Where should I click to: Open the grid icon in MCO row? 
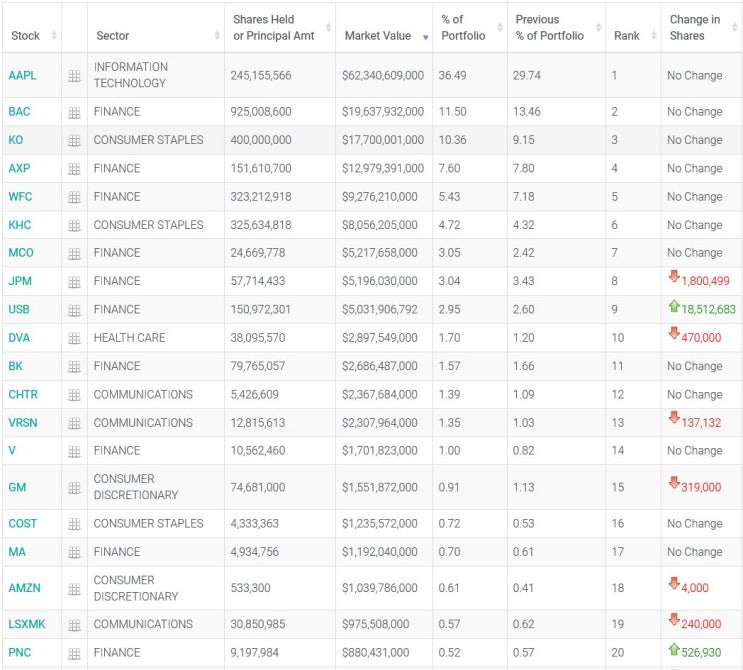point(74,254)
